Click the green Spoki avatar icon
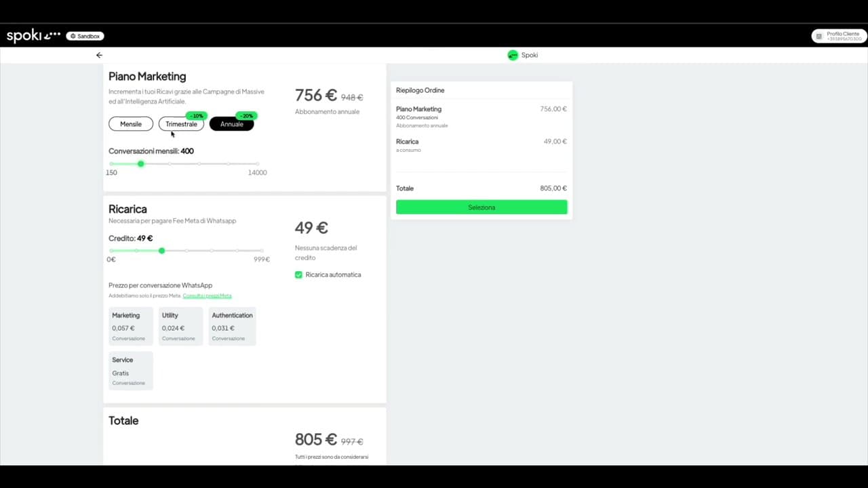Screen dimensions: 868x488 point(513,55)
